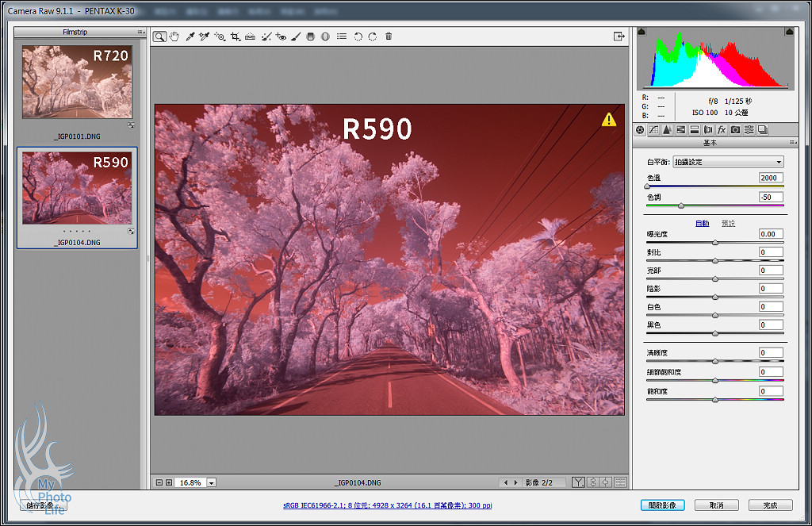Toggle shadow clipping warning in histogram
812x526 pixels.
(x=642, y=32)
